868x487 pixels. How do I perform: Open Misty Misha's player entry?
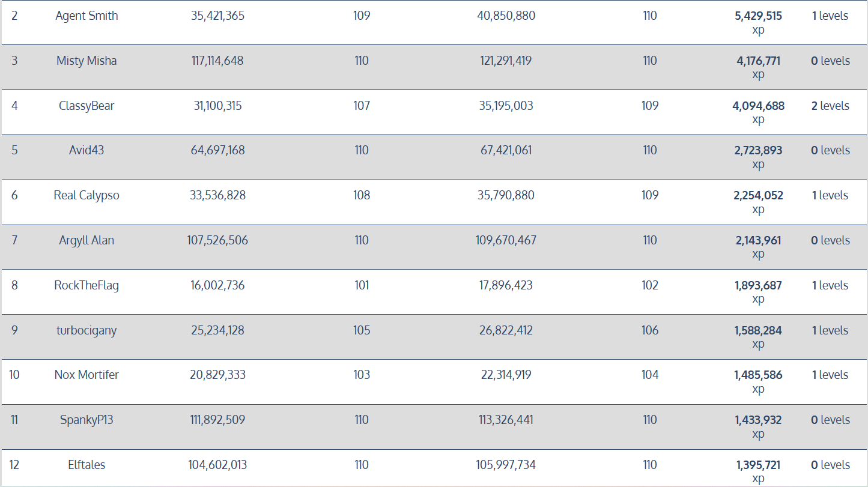point(86,61)
